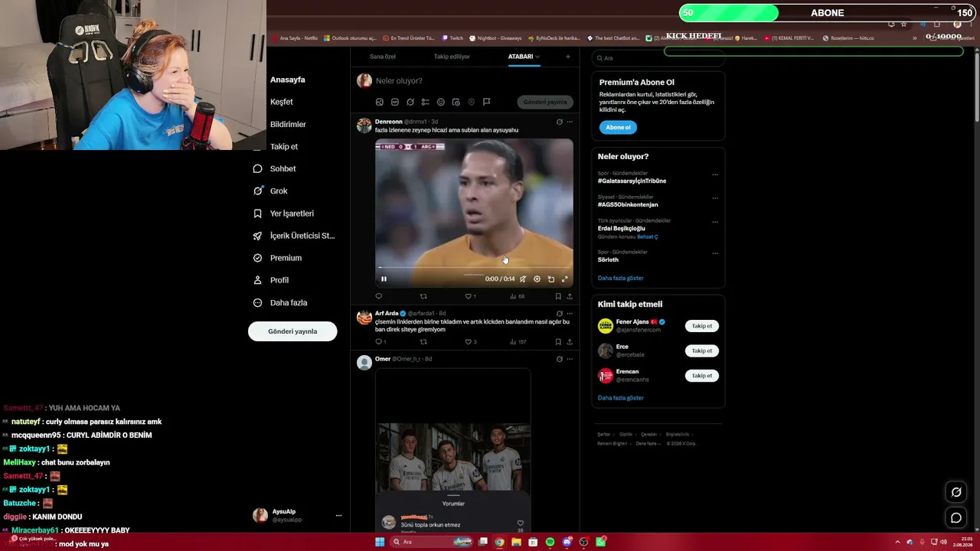Image resolution: width=980 pixels, height=551 pixels.
Task: Reply to Denreonn's post
Action: click(x=378, y=296)
